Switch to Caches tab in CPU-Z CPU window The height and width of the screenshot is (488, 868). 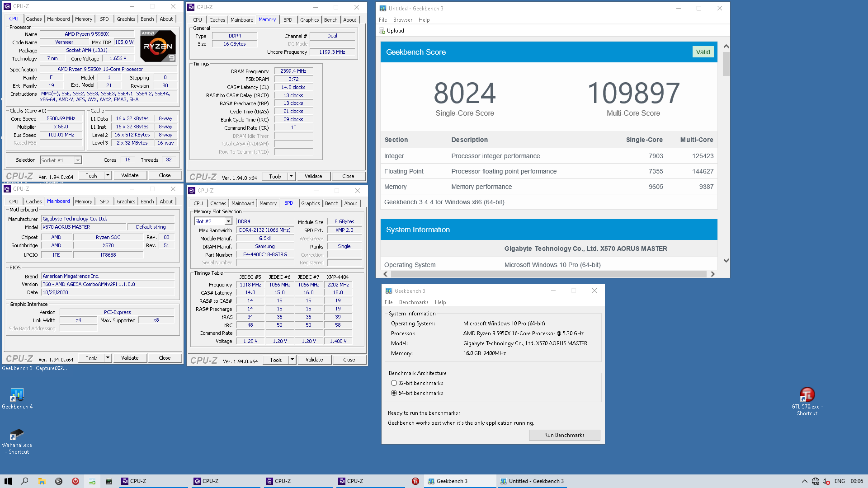pyautogui.click(x=34, y=19)
